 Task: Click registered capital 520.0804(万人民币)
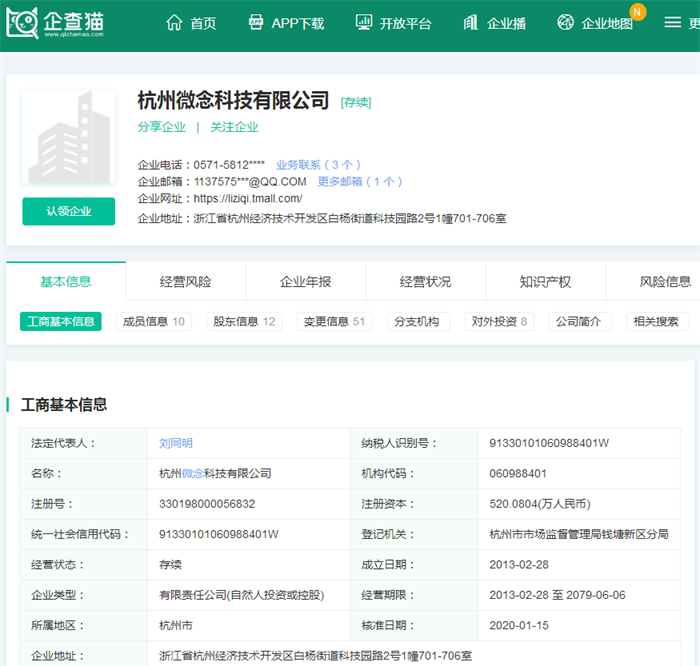pos(540,504)
